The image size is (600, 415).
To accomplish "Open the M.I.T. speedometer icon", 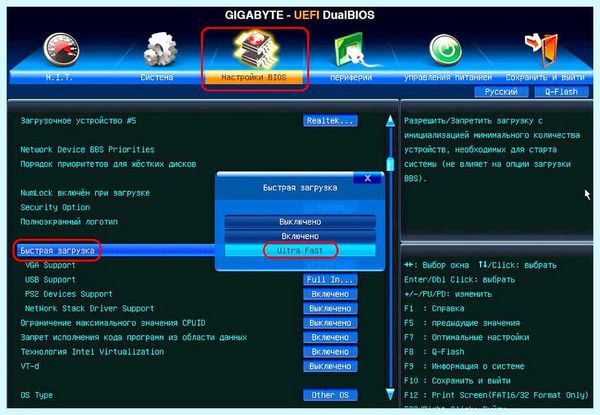I will (x=61, y=49).
